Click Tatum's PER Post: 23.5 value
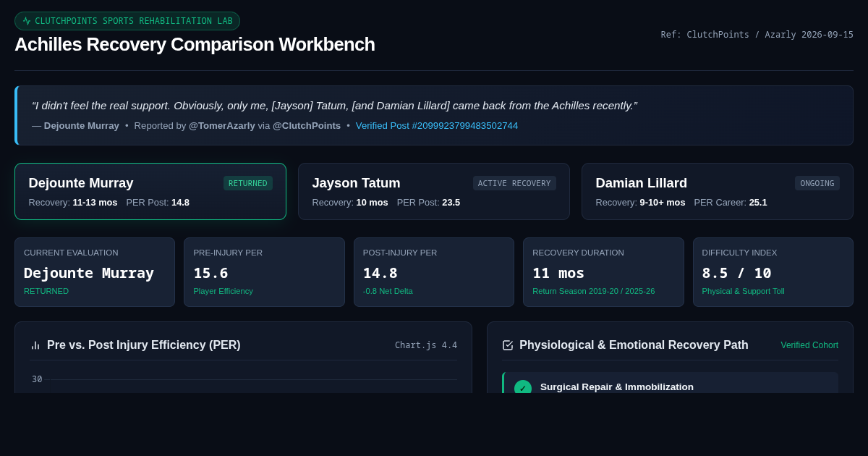 pos(428,203)
